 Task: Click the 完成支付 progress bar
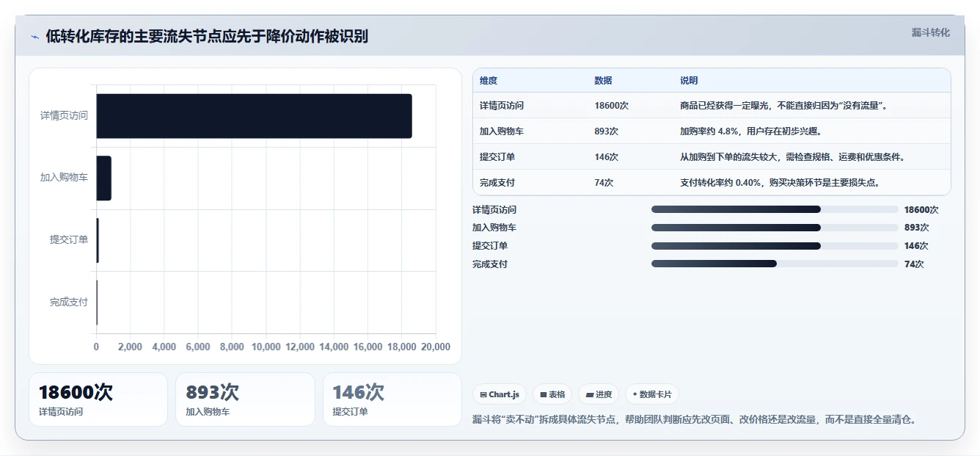(x=775, y=264)
